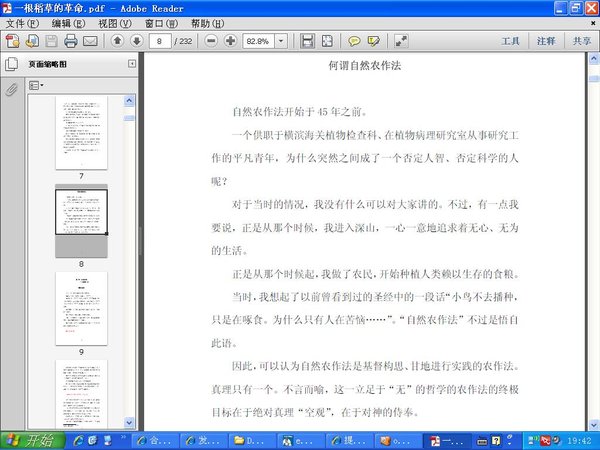
Task: Zoom out with the minus button
Action: 211,41
